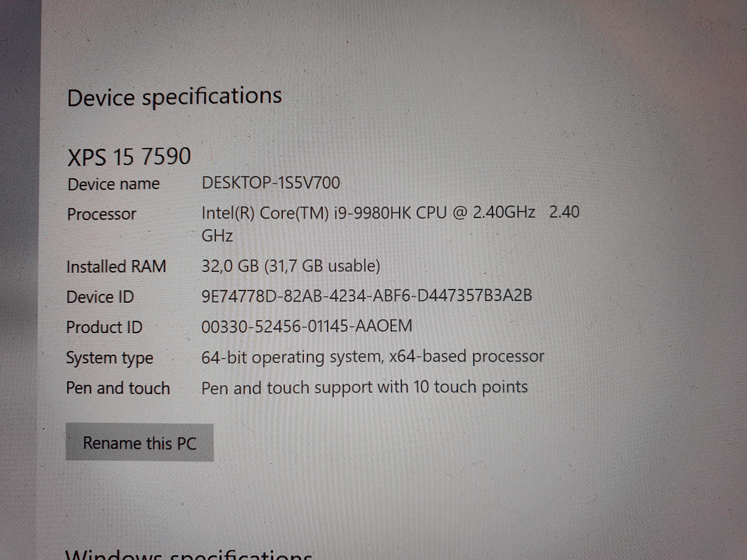
Task: Click the Device ID value starting 9E74778D
Action: point(367,296)
